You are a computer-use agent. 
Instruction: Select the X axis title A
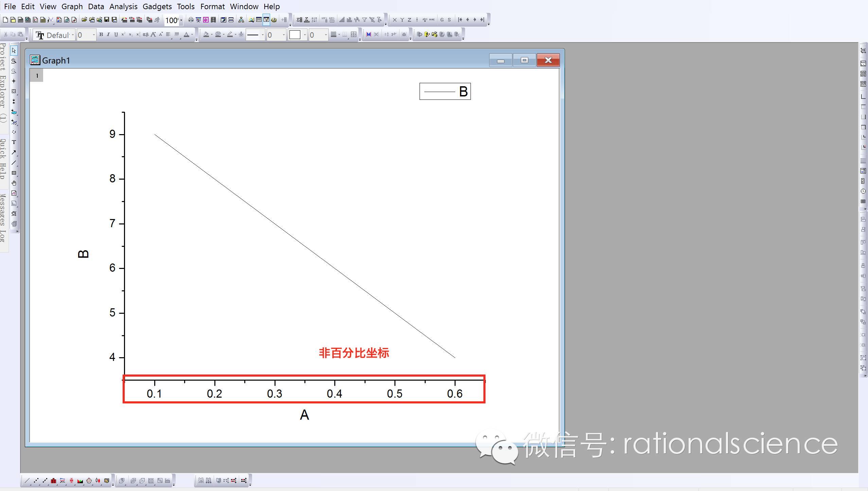(x=304, y=415)
